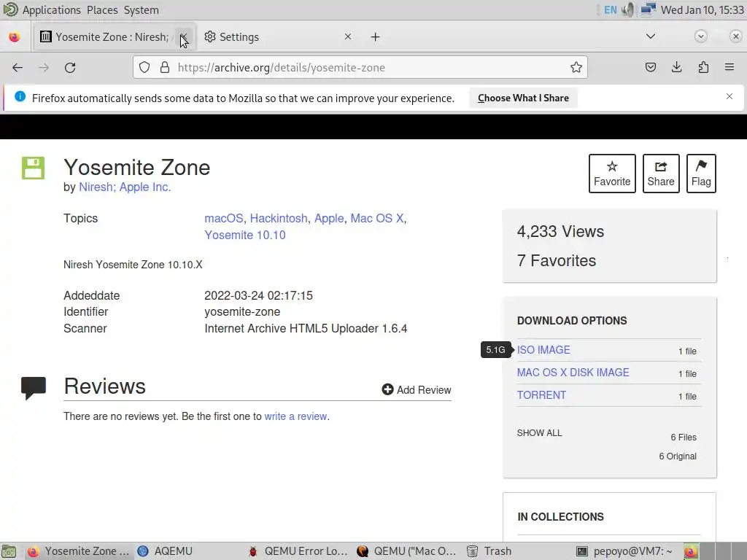This screenshot has height=560, width=747.
Task: Open the Mac OS X topic link
Action: [x=377, y=218]
